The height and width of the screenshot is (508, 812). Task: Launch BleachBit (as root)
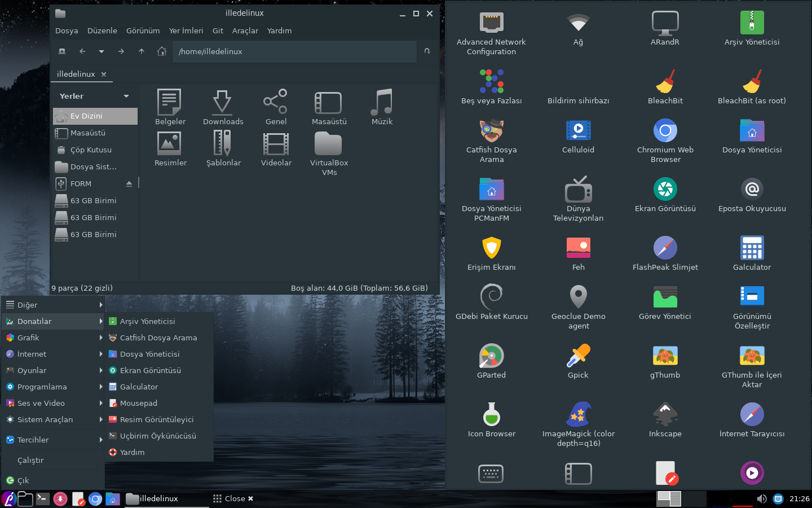click(x=752, y=87)
